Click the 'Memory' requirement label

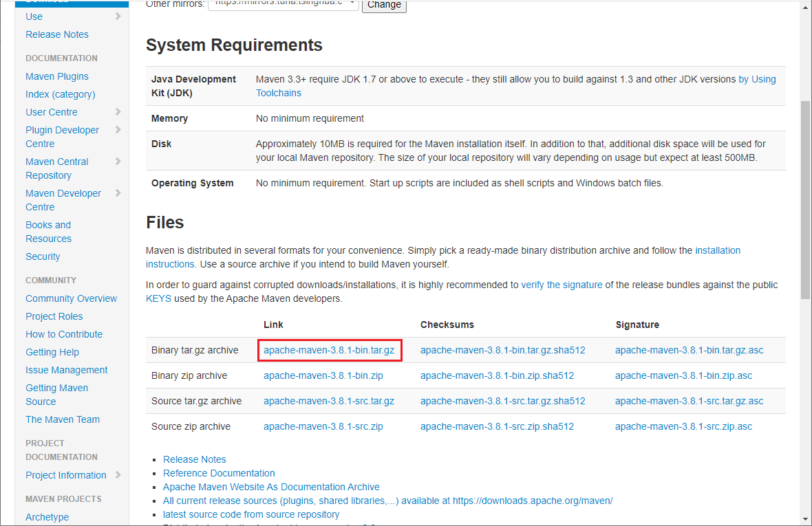pyautogui.click(x=169, y=118)
